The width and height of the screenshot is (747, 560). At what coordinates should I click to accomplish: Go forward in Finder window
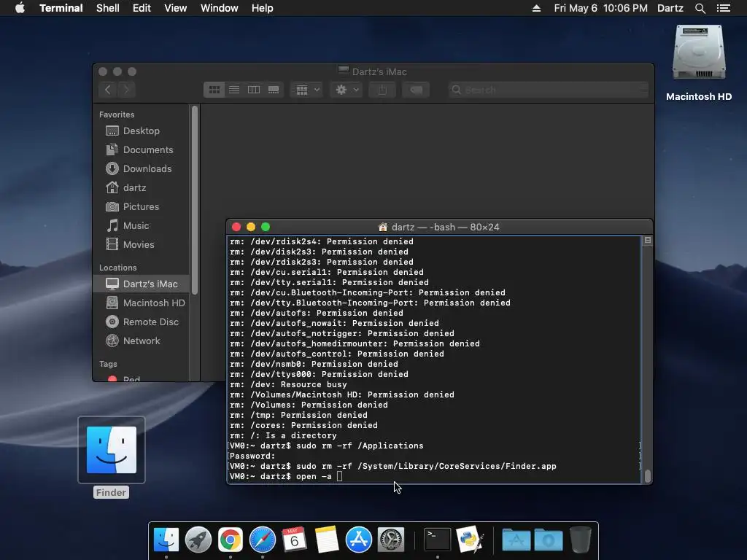pyautogui.click(x=126, y=90)
